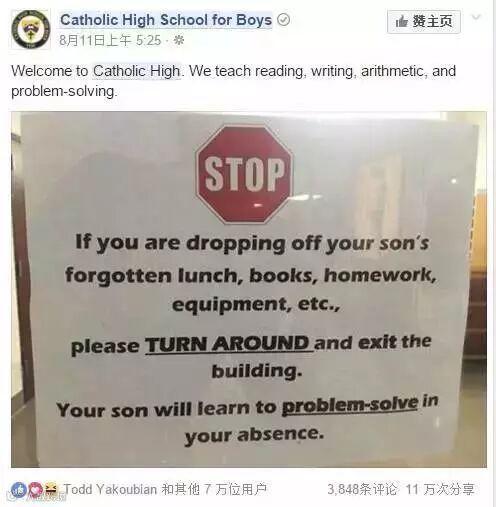Click the problem-solve underlined text in photo

pyautogui.click(x=350, y=405)
